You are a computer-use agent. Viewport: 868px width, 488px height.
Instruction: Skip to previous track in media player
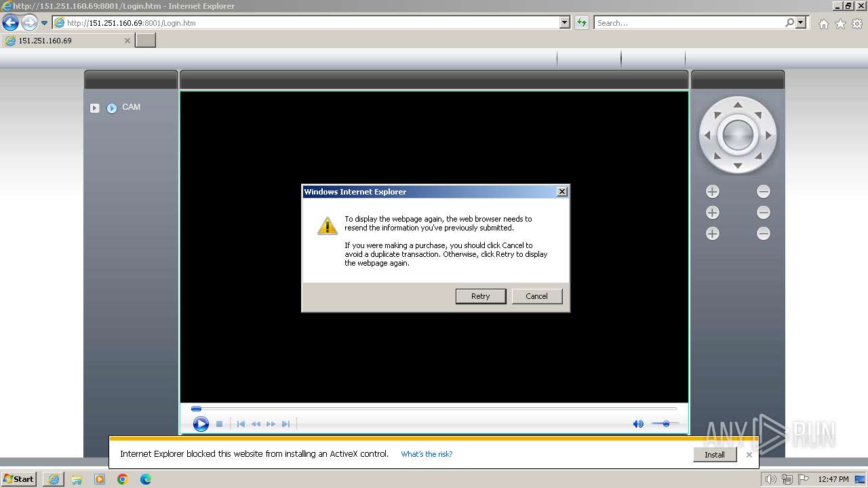(241, 424)
